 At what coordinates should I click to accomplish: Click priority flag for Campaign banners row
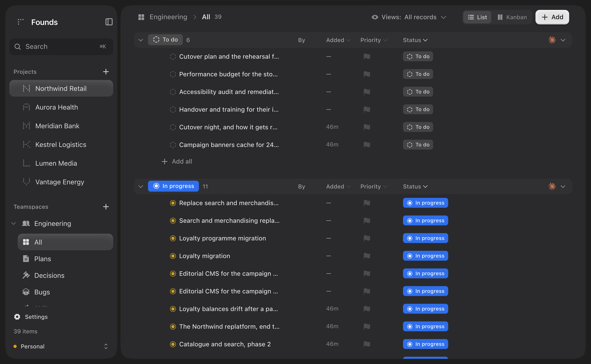[367, 145]
